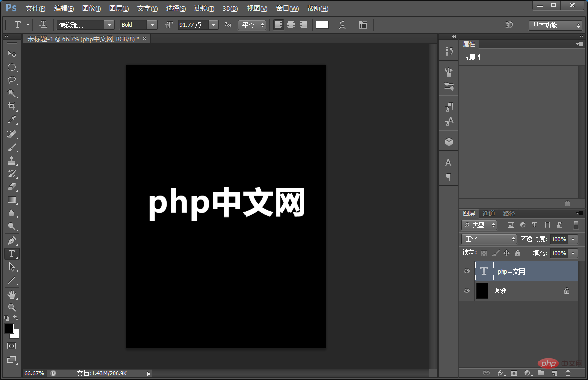Open the font family dropdown
588x380 pixels.
point(109,24)
